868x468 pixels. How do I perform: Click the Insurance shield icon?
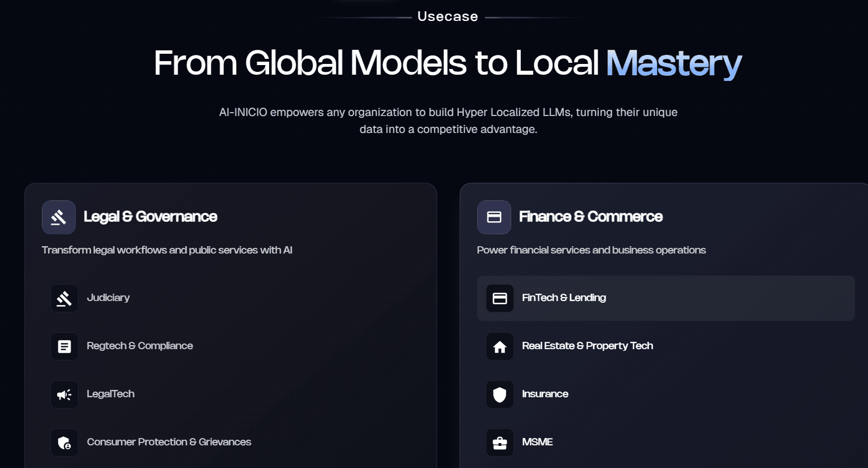(500, 394)
